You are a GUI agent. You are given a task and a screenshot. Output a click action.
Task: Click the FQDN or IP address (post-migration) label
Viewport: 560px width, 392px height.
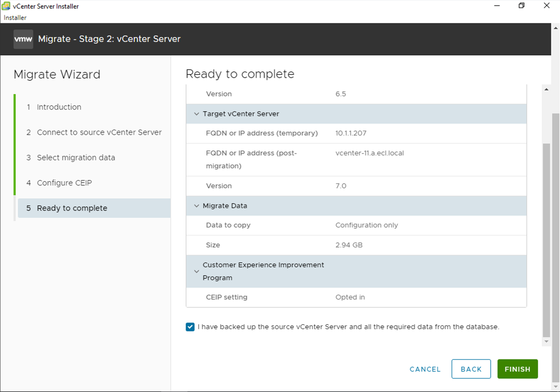[251, 159]
